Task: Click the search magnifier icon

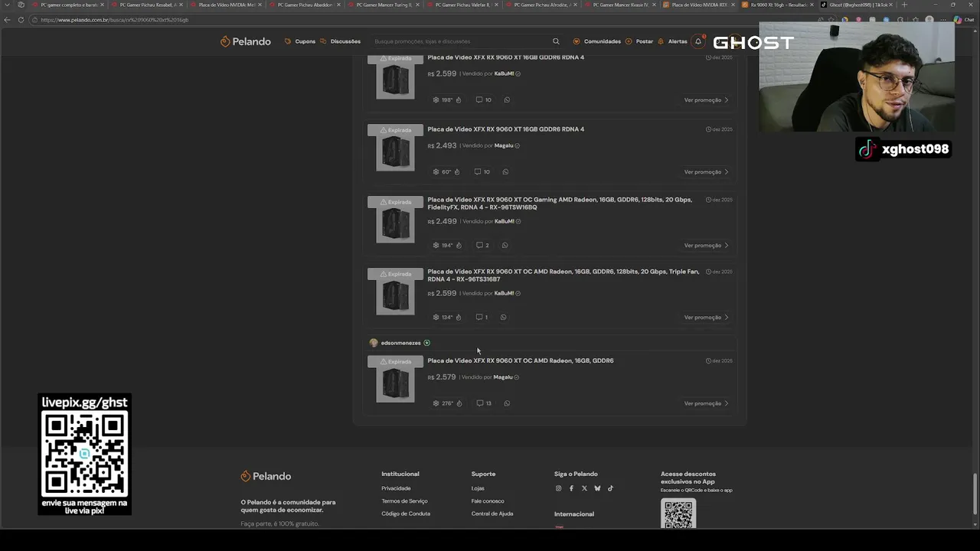Action: click(x=556, y=41)
